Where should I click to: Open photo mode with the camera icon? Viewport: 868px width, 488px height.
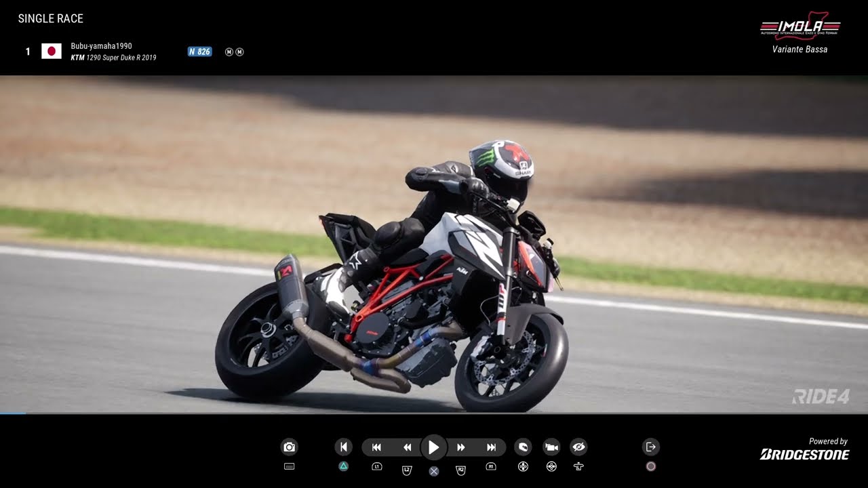290,447
